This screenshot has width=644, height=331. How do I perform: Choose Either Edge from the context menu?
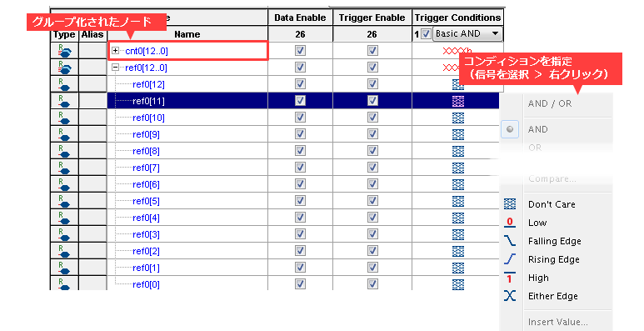point(553,296)
